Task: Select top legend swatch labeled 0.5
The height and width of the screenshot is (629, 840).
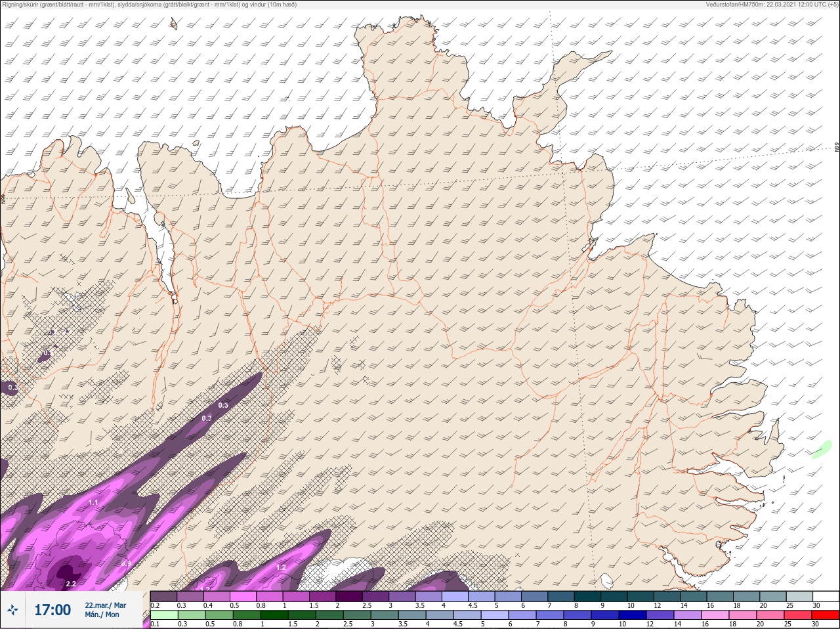Action: (x=243, y=596)
